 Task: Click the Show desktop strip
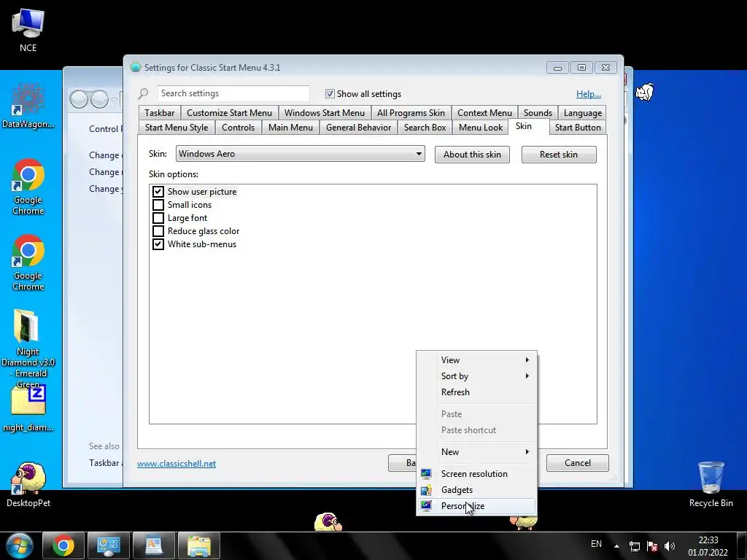742,545
